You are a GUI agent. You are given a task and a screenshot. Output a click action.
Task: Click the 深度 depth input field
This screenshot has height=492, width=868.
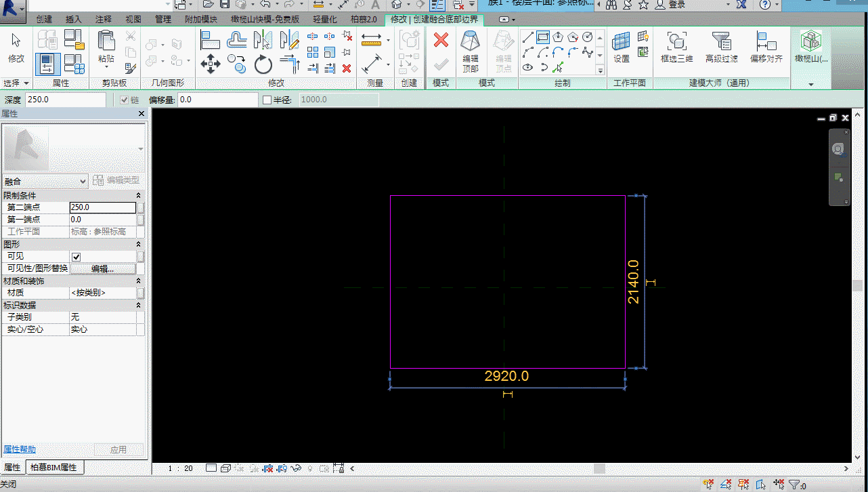pos(65,100)
